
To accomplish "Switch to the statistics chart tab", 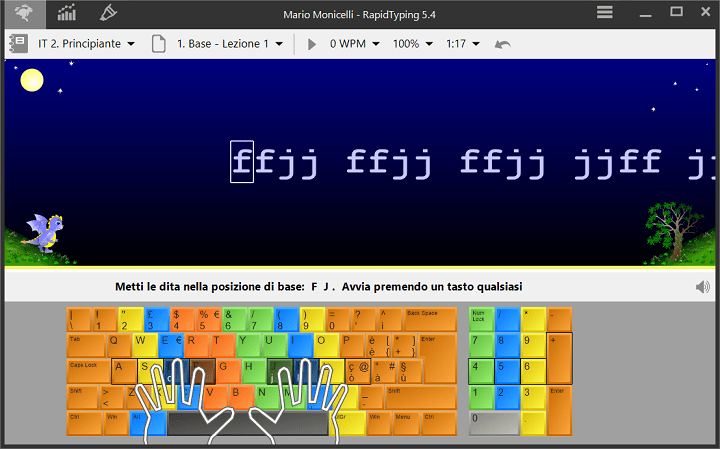I will coord(66,13).
